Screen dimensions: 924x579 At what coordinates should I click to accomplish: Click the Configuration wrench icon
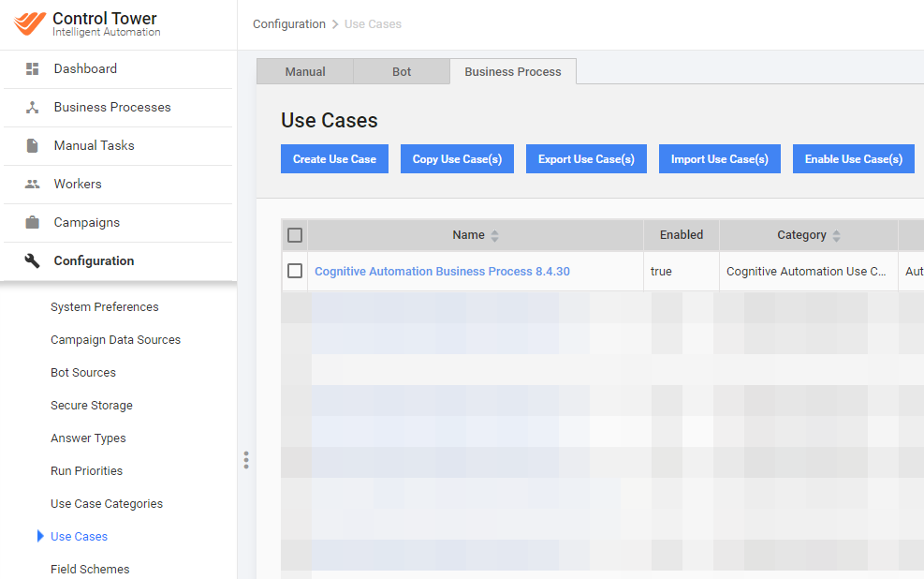(33, 260)
